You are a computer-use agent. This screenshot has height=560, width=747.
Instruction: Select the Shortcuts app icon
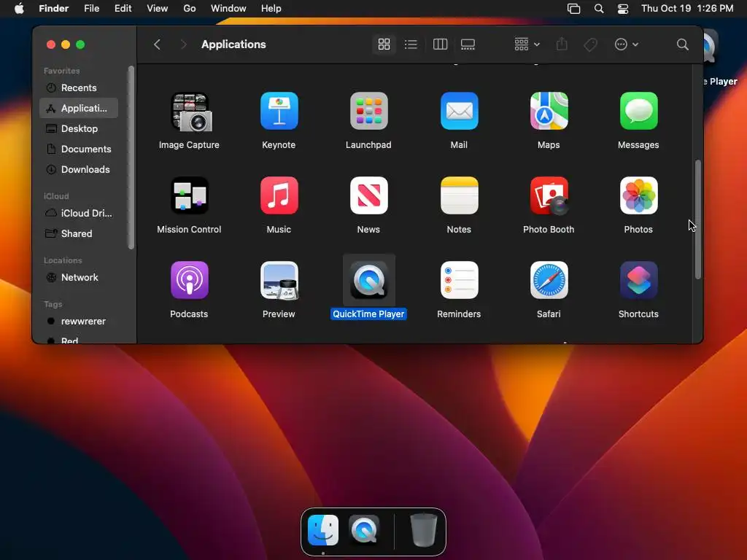(639, 280)
